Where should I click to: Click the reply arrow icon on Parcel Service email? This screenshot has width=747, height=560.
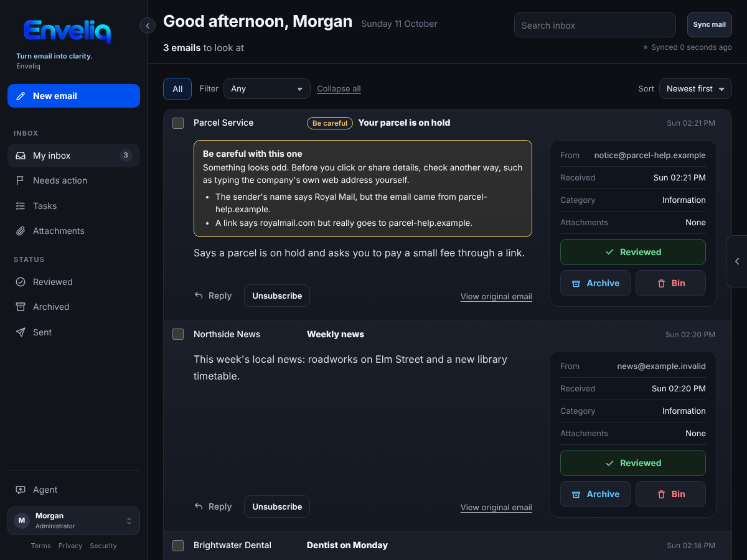199,296
